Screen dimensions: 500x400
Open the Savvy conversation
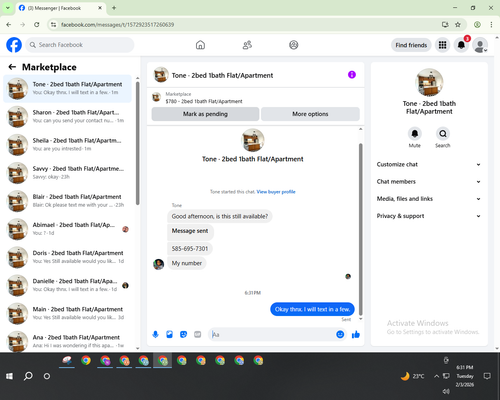tap(67, 173)
